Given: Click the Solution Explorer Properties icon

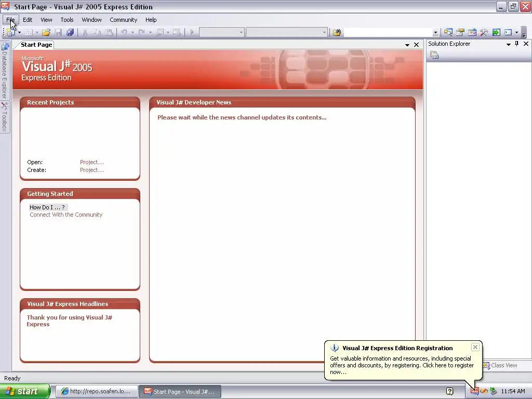Looking at the screenshot, I should pyautogui.click(x=434, y=55).
